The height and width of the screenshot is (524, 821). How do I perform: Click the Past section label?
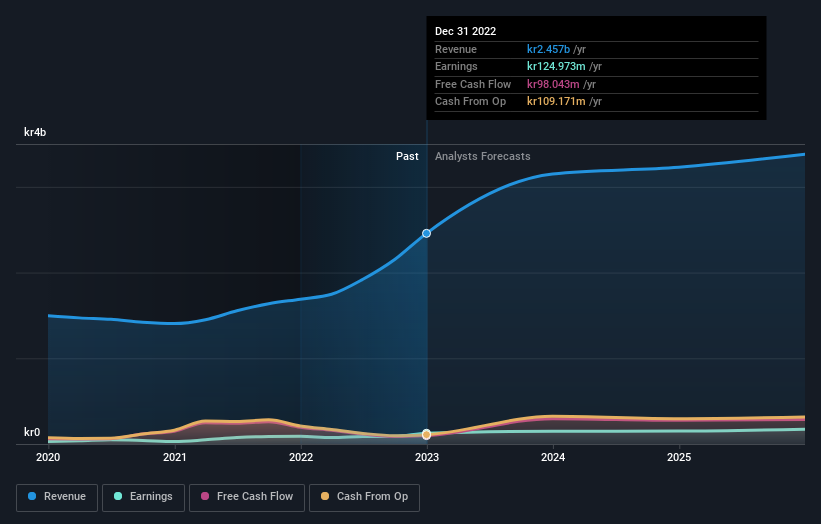(407, 157)
